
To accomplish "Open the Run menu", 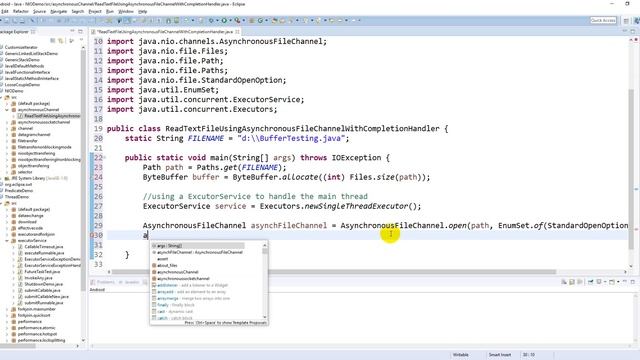I will [x=110, y=11].
